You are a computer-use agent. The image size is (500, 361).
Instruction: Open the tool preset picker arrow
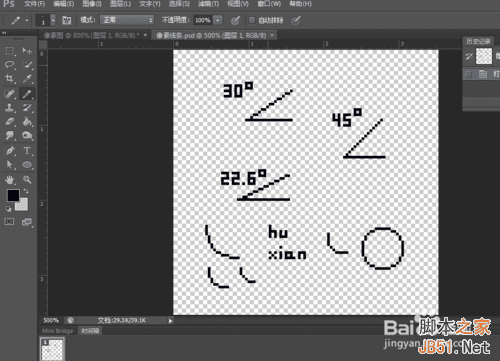pos(27,21)
